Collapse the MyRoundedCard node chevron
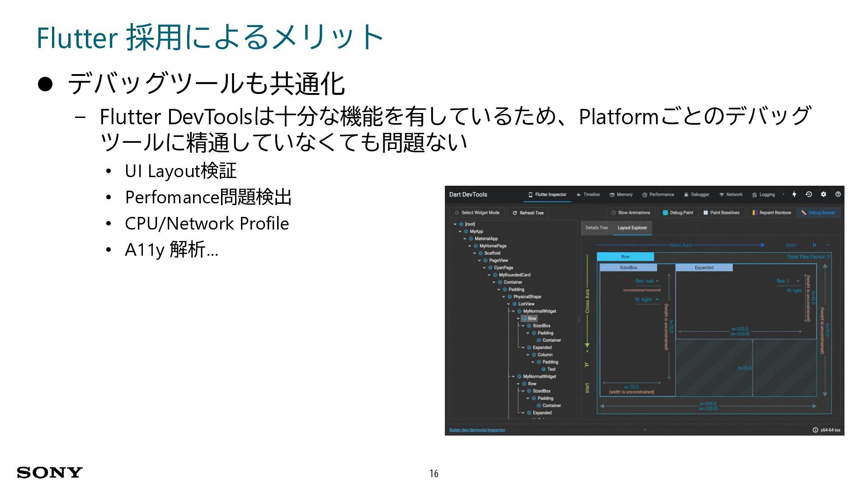Screen dimensions: 868x488 (489, 275)
